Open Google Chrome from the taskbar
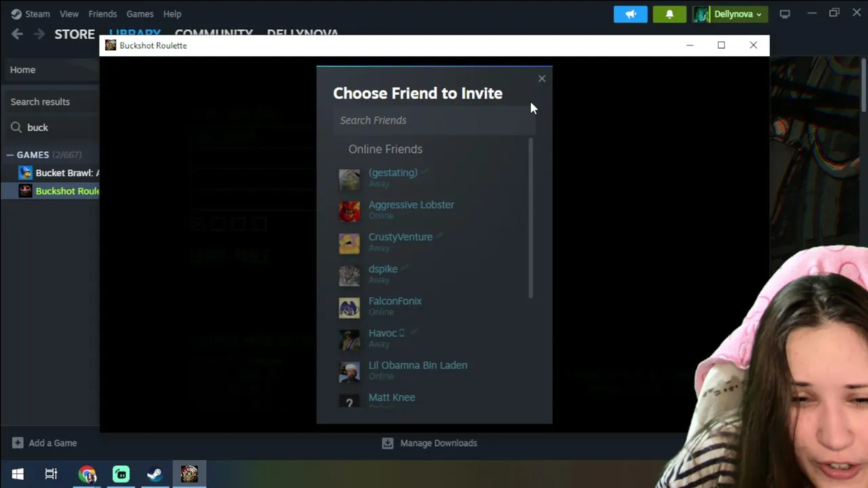Viewport: 868px width, 488px height. click(x=87, y=474)
